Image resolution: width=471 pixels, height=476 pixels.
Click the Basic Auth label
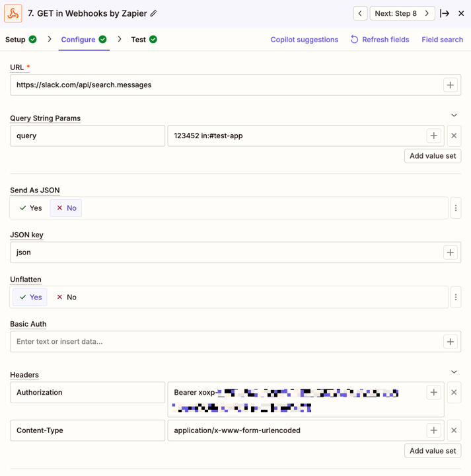coord(28,324)
